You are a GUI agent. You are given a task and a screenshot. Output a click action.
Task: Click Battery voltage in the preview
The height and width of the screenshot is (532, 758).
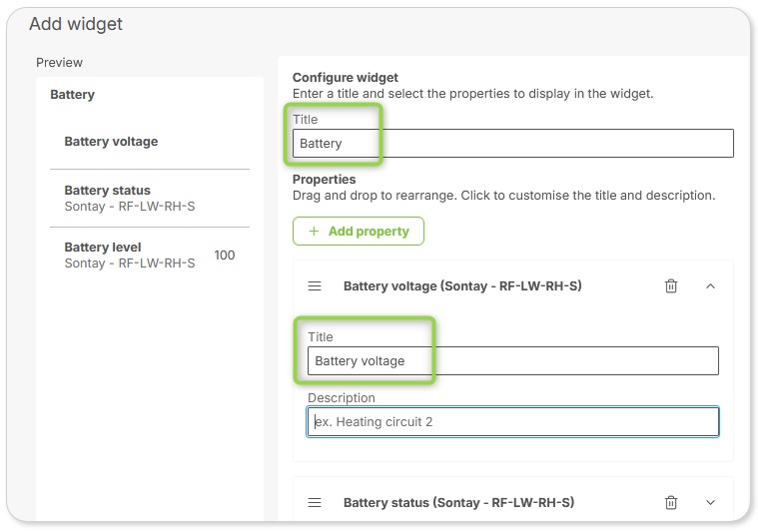(111, 141)
